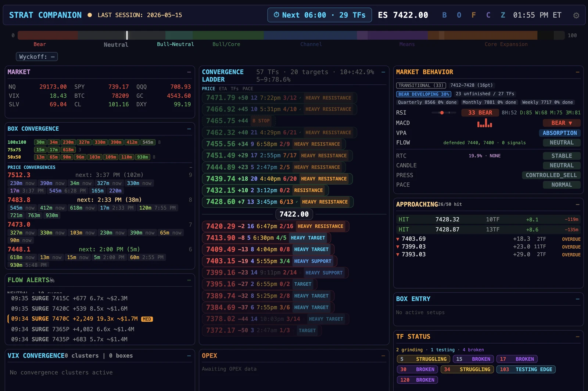Click the RSI slider dot
588x391 pixels.
442,113
